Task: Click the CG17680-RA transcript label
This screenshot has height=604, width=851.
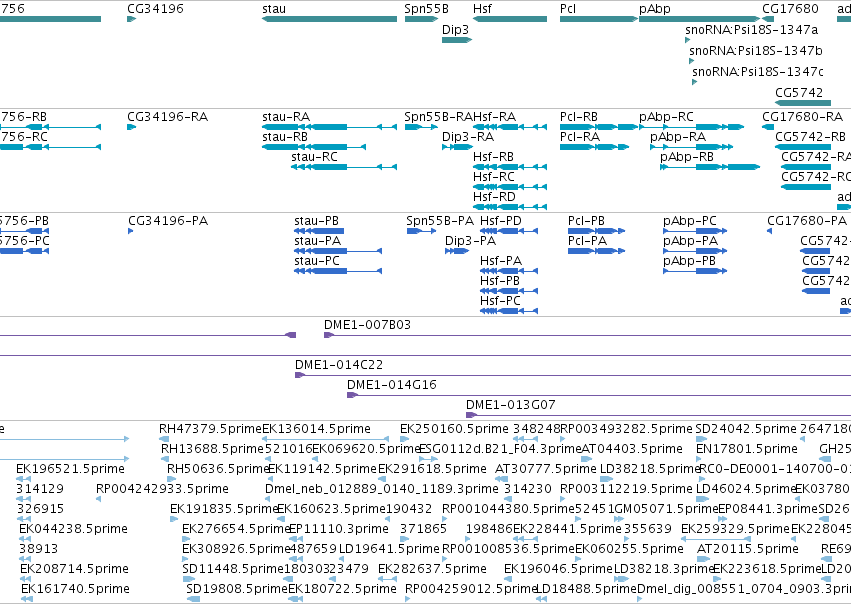Action: (802, 117)
